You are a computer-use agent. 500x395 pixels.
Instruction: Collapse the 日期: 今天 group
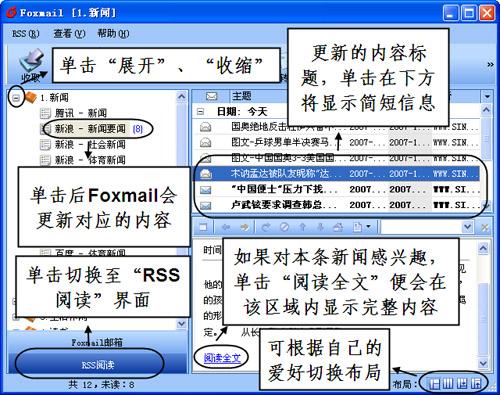pos(200,111)
